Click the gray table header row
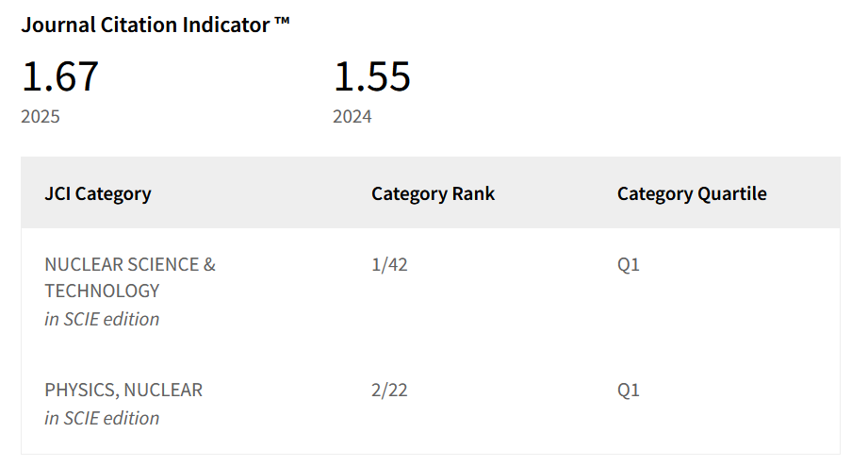 pos(431,192)
